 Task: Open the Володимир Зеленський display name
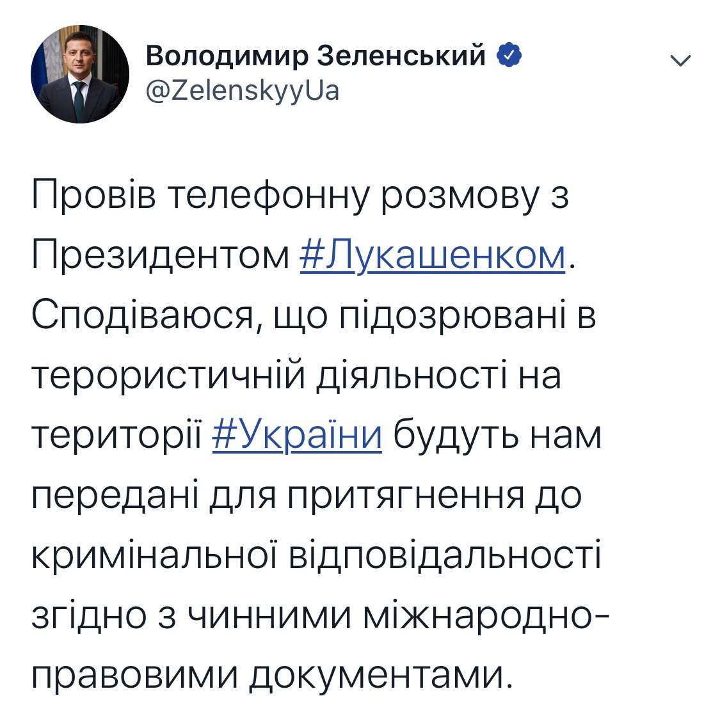click(316, 55)
